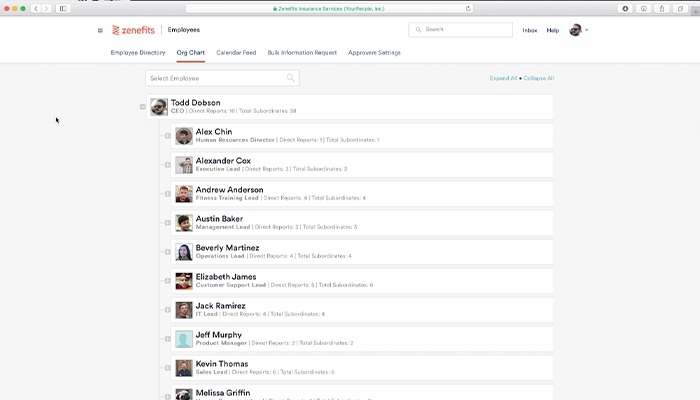Click the name Todd Dobson

click(196, 103)
